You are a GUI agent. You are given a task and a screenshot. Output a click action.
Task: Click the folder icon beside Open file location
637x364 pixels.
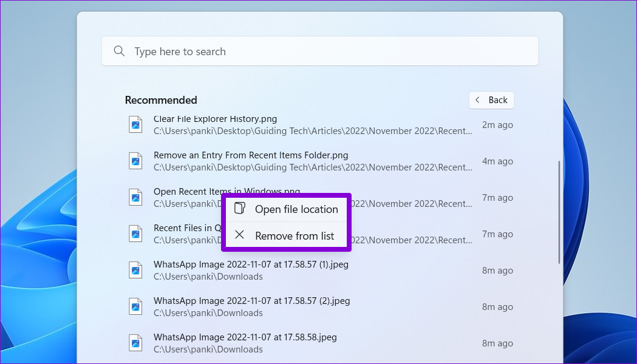[x=240, y=209]
